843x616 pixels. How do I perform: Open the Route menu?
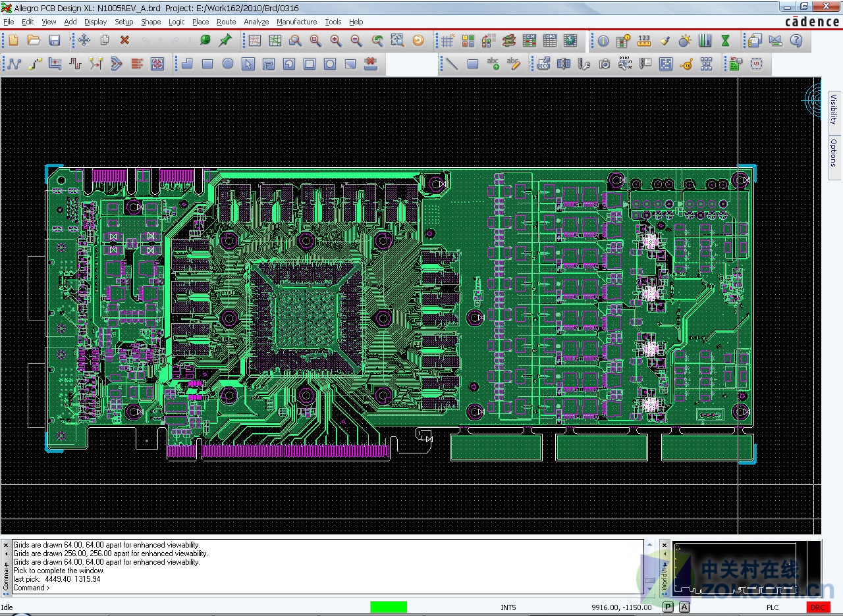(226, 22)
